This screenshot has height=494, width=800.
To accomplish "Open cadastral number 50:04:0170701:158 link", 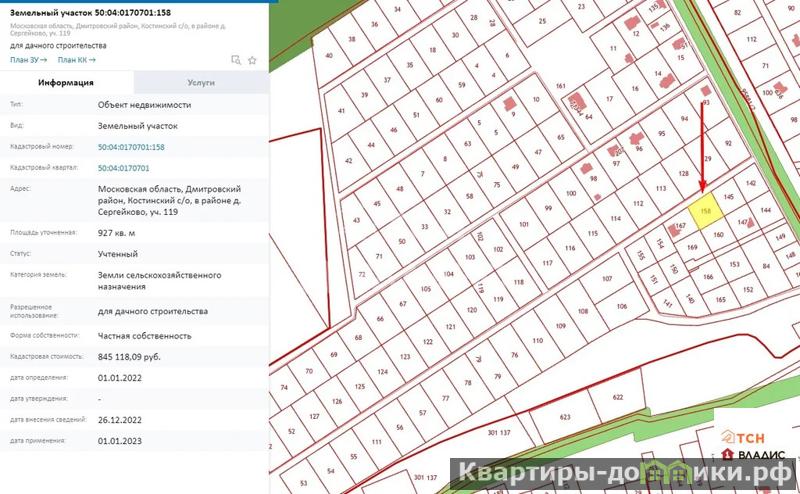I will tap(131, 147).
